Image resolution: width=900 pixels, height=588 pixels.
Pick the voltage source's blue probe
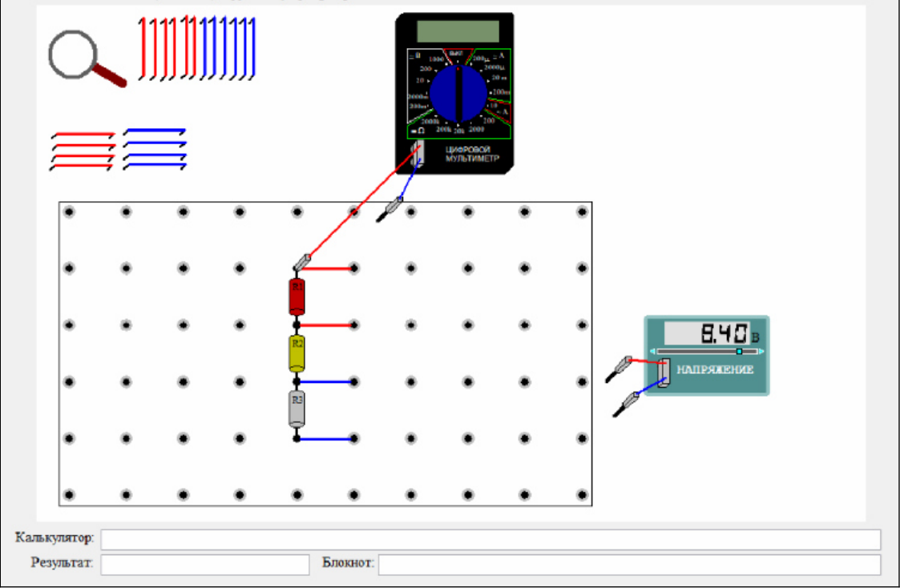tap(626, 405)
